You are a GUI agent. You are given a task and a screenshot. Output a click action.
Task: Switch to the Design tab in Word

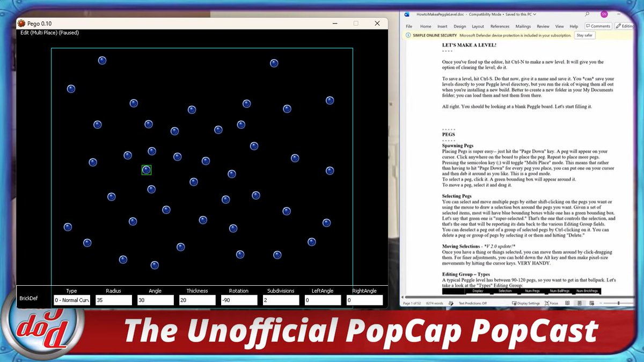point(460,26)
